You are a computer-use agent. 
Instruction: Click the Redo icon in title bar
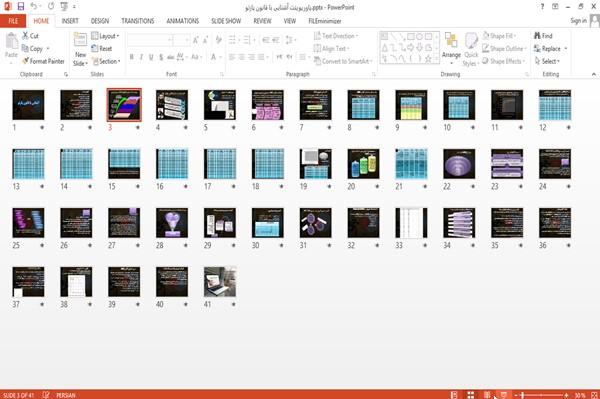[x=51, y=6]
